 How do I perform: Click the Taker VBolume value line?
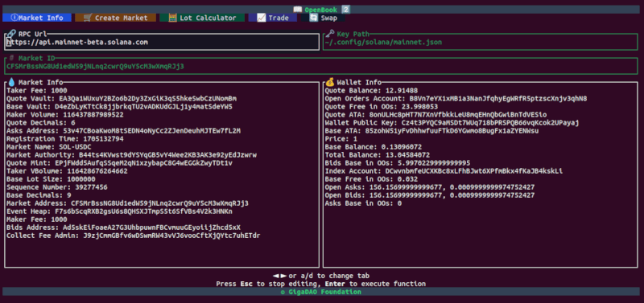pos(67,171)
